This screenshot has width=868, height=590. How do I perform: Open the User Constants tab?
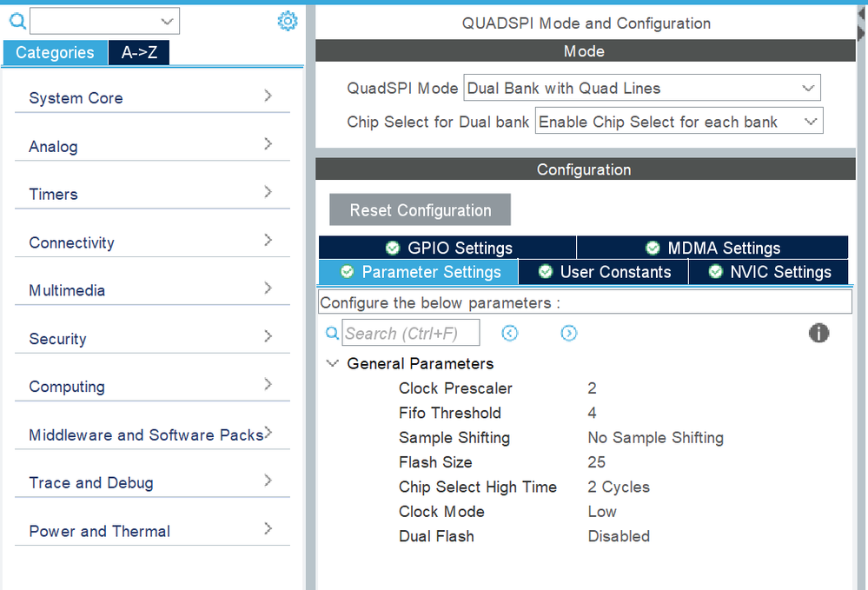tap(603, 272)
